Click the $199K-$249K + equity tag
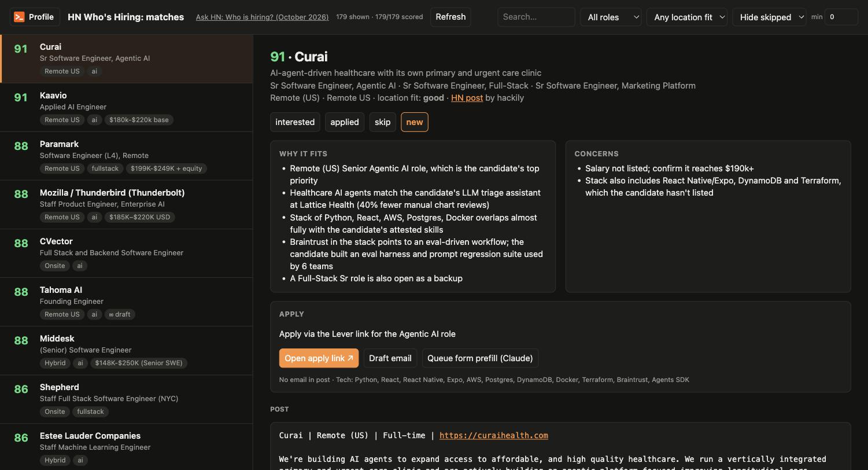This screenshot has width=868, height=470. pyautogui.click(x=167, y=168)
